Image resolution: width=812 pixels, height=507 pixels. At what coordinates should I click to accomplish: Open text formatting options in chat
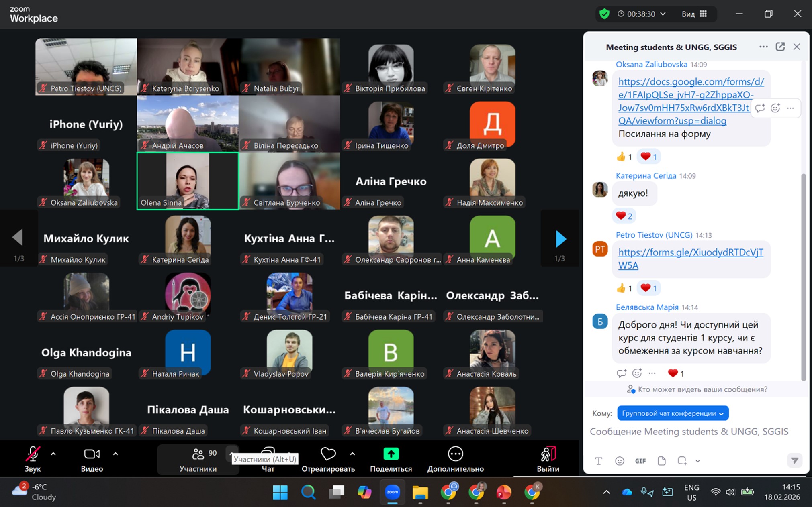(599, 461)
